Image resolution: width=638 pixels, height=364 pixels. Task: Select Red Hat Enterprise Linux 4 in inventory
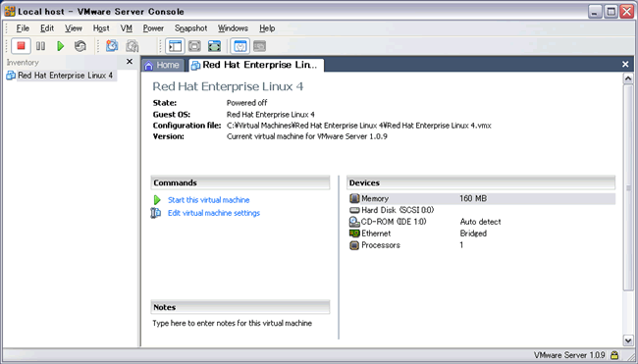click(65, 76)
